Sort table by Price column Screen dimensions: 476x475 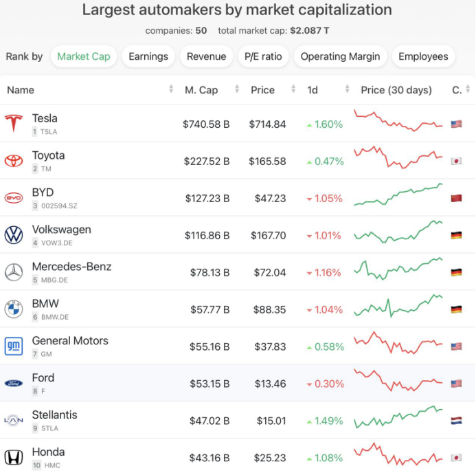coord(293,90)
